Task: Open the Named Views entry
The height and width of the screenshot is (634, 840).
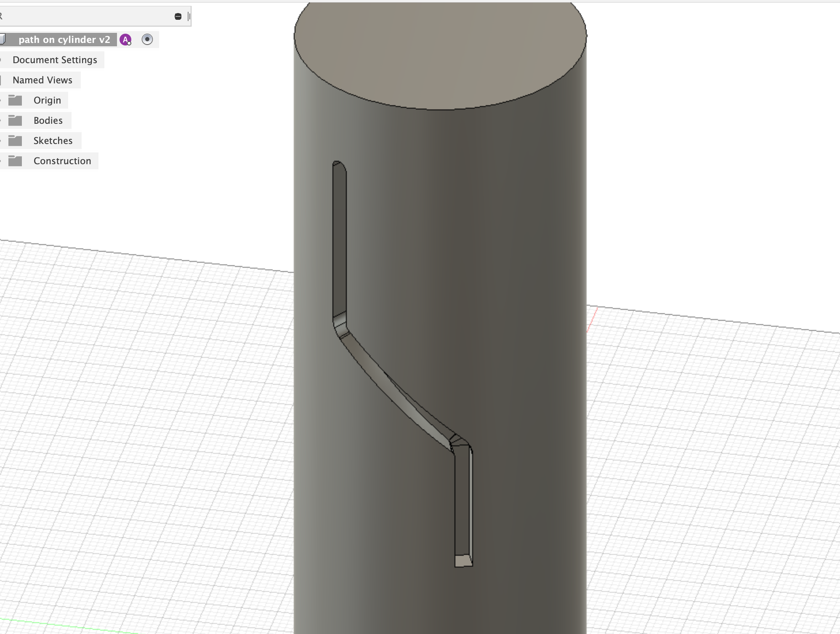Action: coord(43,80)
